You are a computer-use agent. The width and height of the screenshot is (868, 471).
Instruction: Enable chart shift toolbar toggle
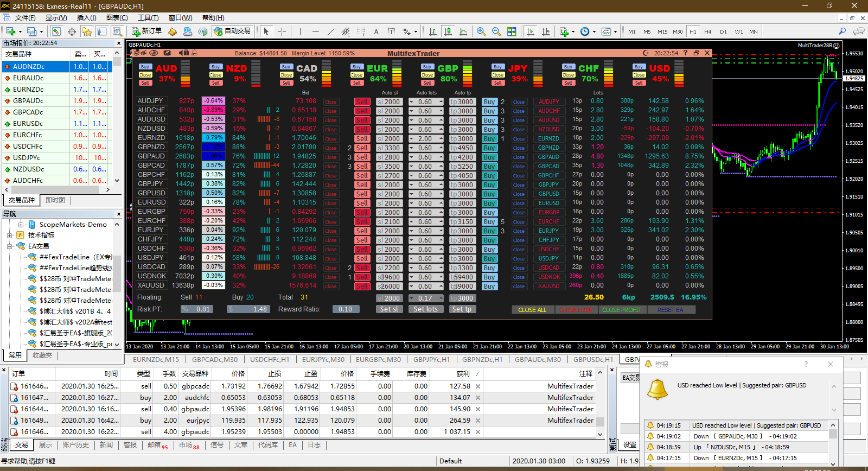(546, 31)
